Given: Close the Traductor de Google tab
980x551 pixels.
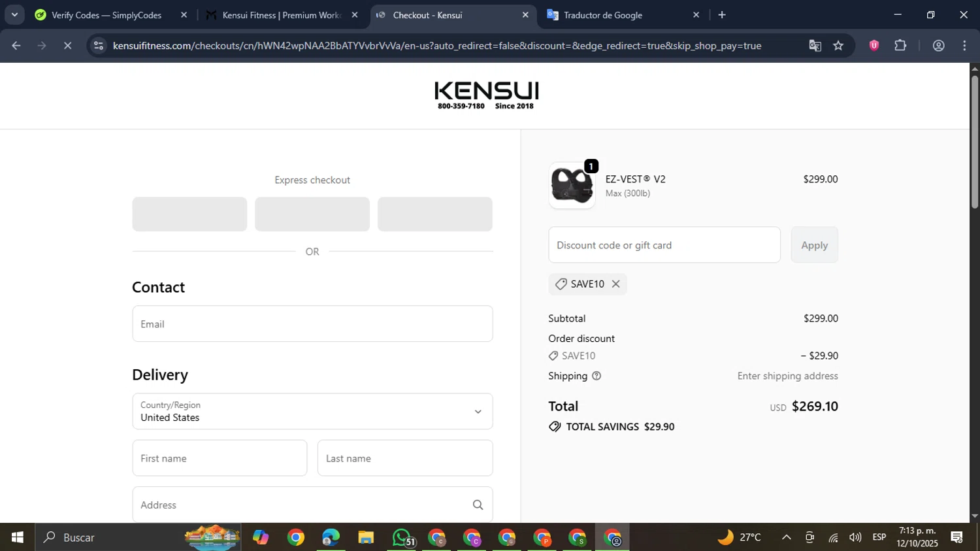Looking at the screenshot, I should point(696,14).
